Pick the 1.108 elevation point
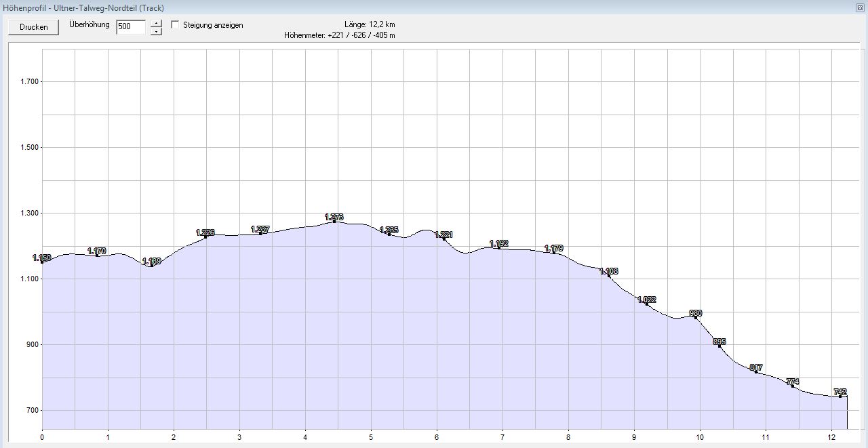Image resolution: width=868 pixels, height=448 pixels. 609,275
